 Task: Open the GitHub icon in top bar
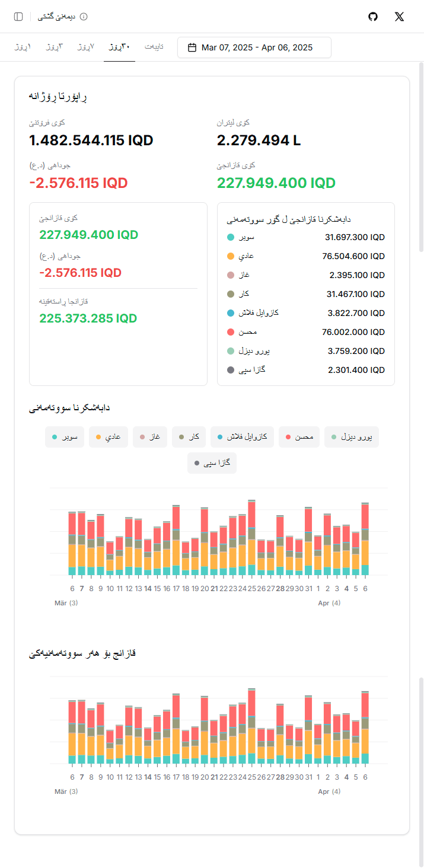click(372, 17)
